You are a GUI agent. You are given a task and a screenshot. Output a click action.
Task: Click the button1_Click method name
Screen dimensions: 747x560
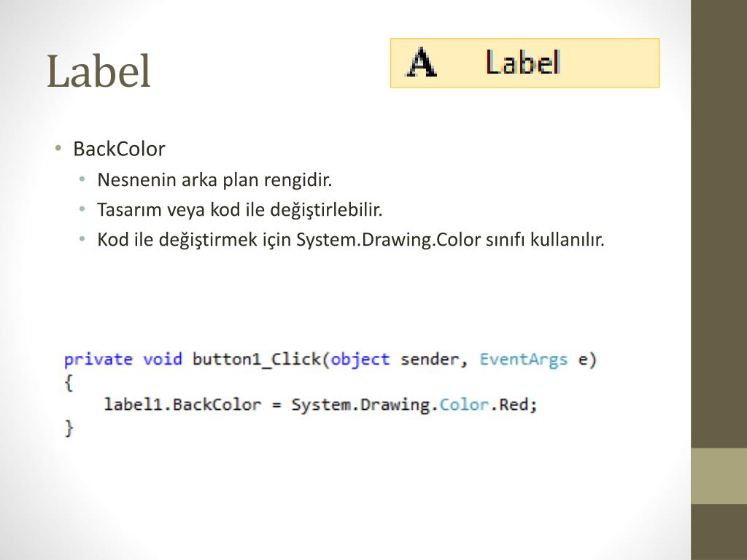257,359
